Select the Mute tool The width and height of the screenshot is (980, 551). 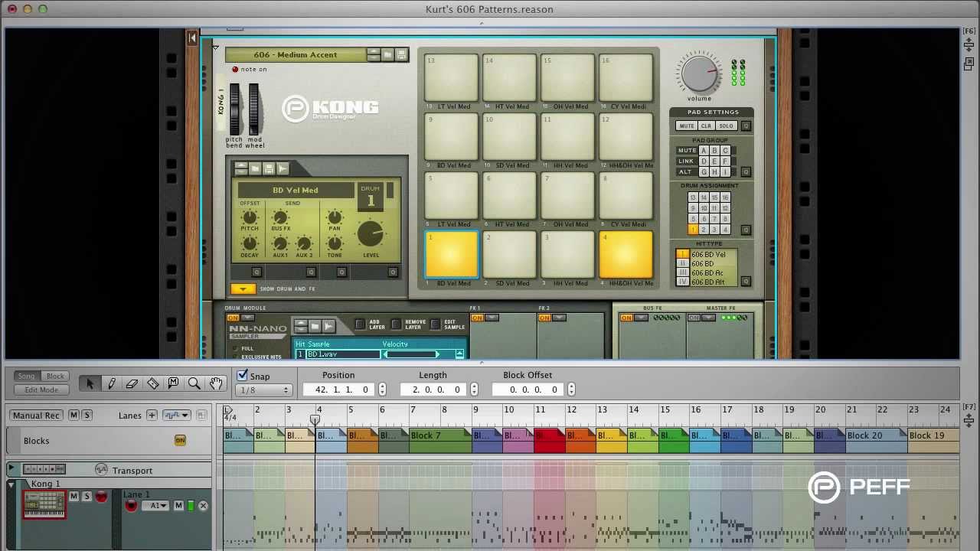[174, 383]
